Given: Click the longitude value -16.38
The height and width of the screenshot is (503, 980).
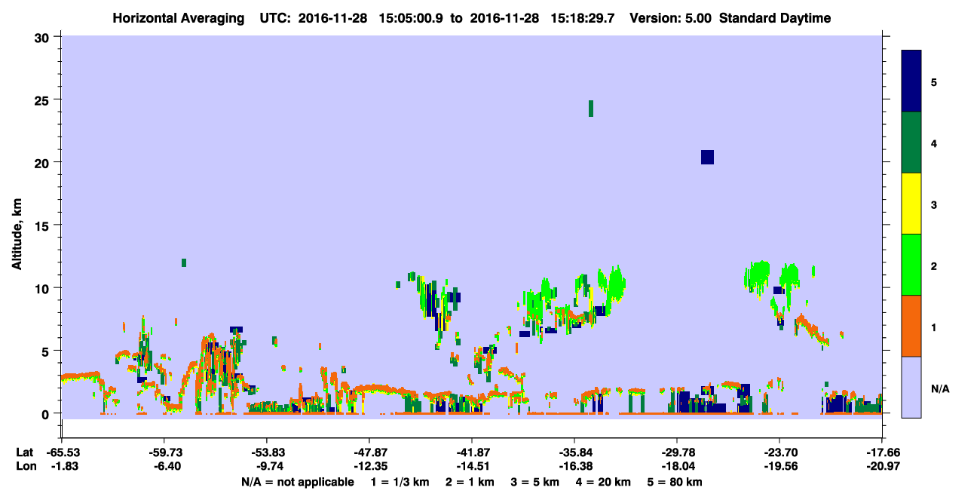Looking at the screenshot, I should click(574, 466).
